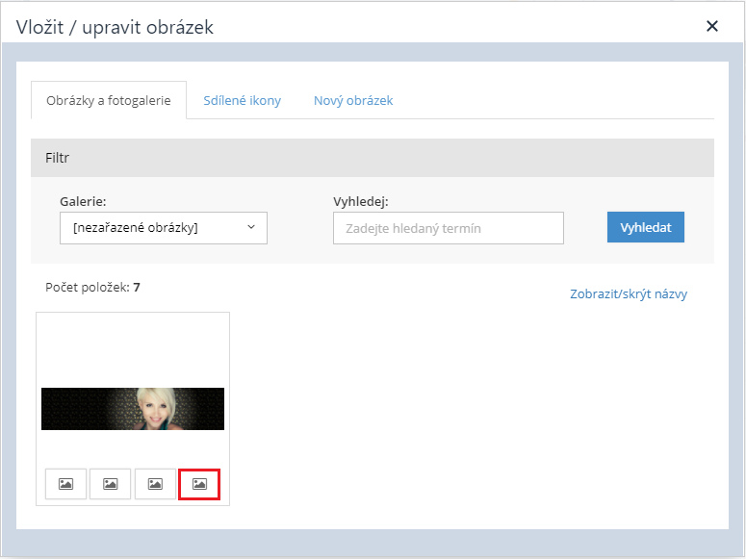Click the first image size icon under thumbnail
Image resolution: width=746 pixels, height=560 pixels.
65,484
